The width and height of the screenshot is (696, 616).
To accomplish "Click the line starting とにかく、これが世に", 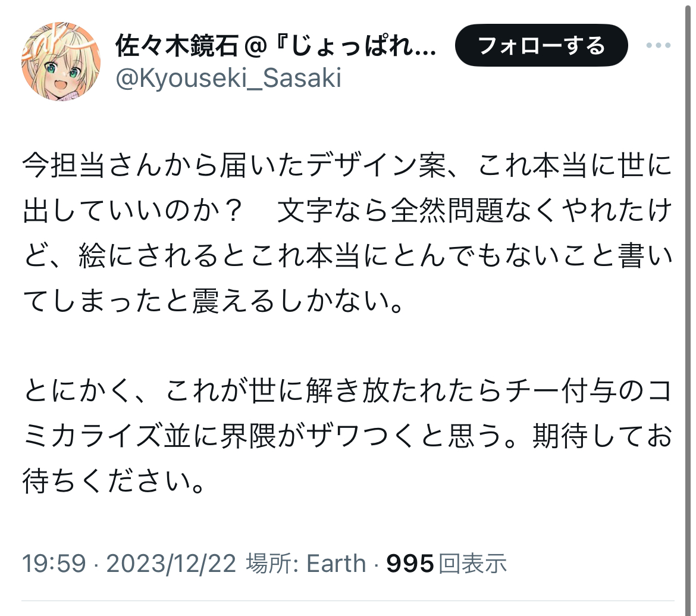I will click(x=347, y=391).
